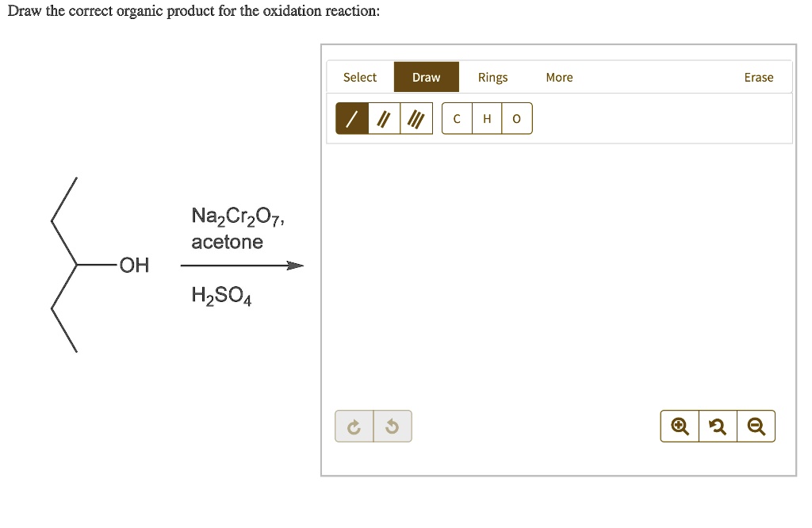
Task: Select the single bond tool
Action: click(x=354, y=117)
